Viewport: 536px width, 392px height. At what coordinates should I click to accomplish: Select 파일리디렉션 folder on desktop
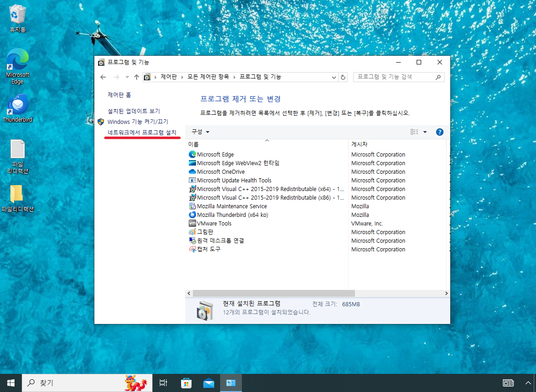[17, 198]
